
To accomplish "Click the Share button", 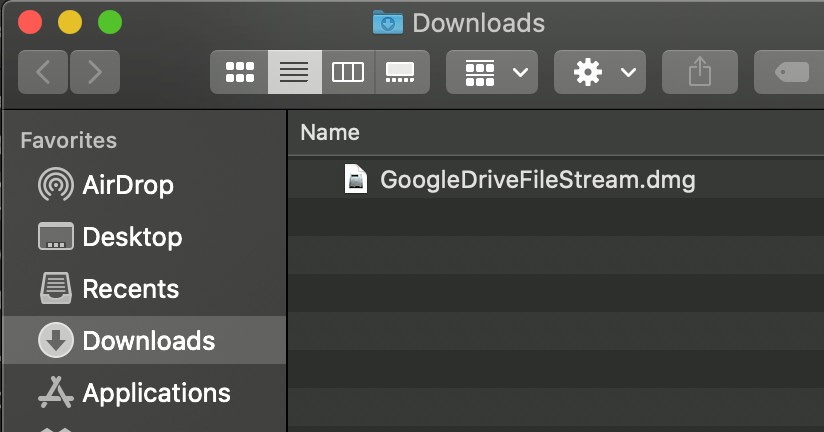I will click(700, 72).
